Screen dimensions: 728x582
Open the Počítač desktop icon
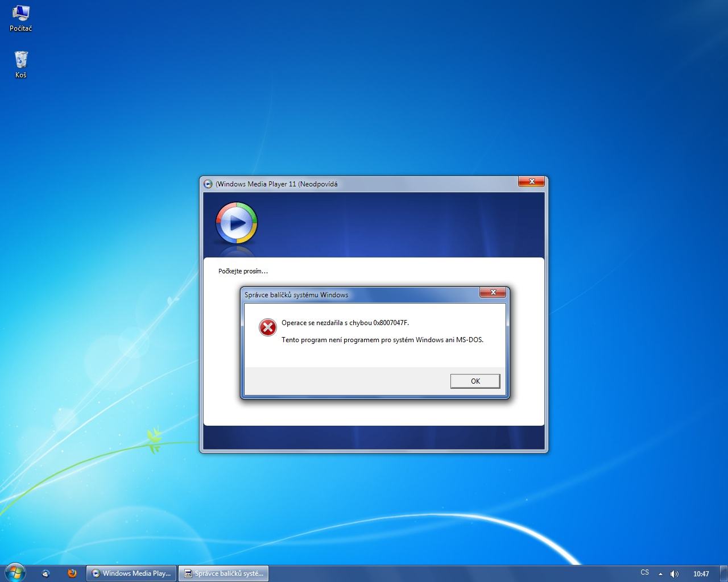(20, 18)
